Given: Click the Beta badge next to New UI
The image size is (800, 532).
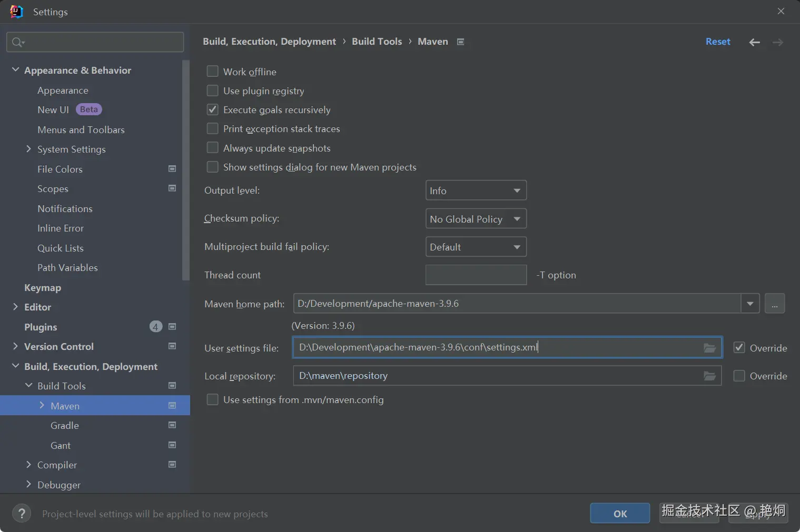Looking at the screenshot, I should click(88, 109).
